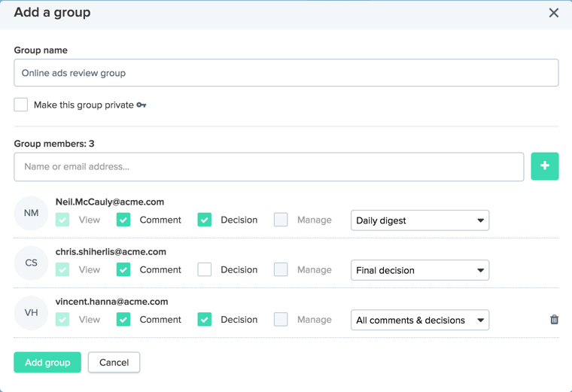
Task: Open the Final decision notification dropdown
Action: [419, 270]
